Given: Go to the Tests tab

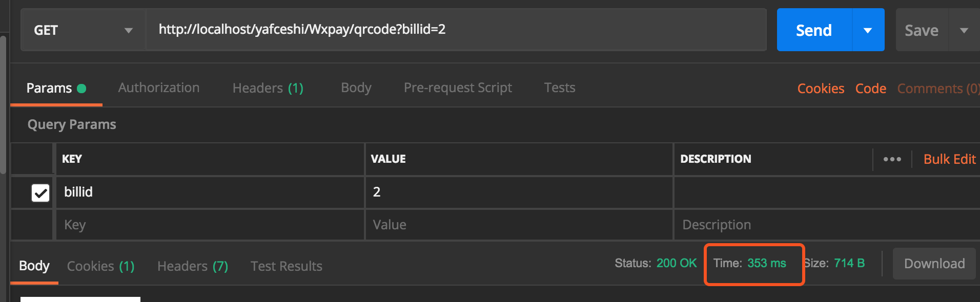Looking at the screenshot, I should click(560, 88).
